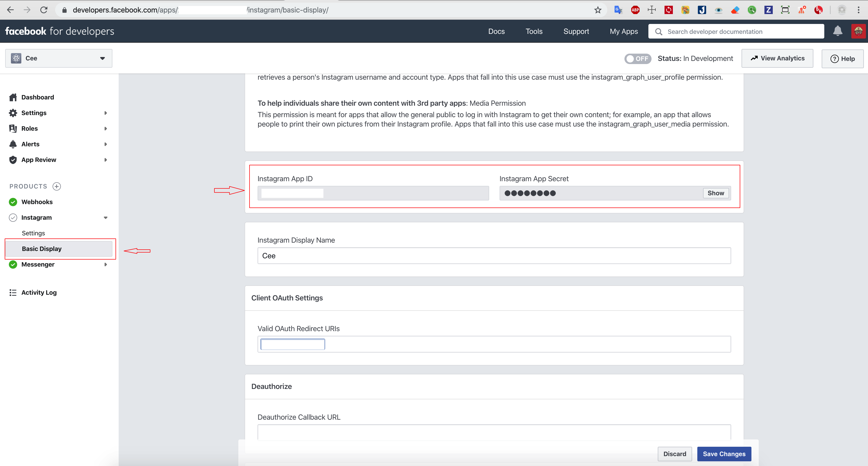Bookmark page with the star icon
Image resolution: width=868 pixels, height=466 pixels.
(x=597, y=10)
